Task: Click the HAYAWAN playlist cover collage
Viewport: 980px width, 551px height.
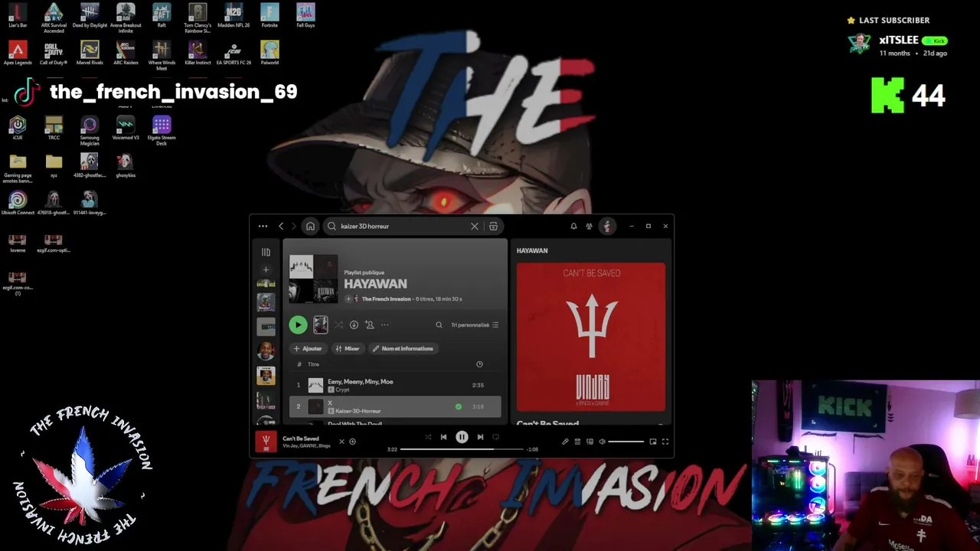Action: pyautogui.click(x=313, y=279)
